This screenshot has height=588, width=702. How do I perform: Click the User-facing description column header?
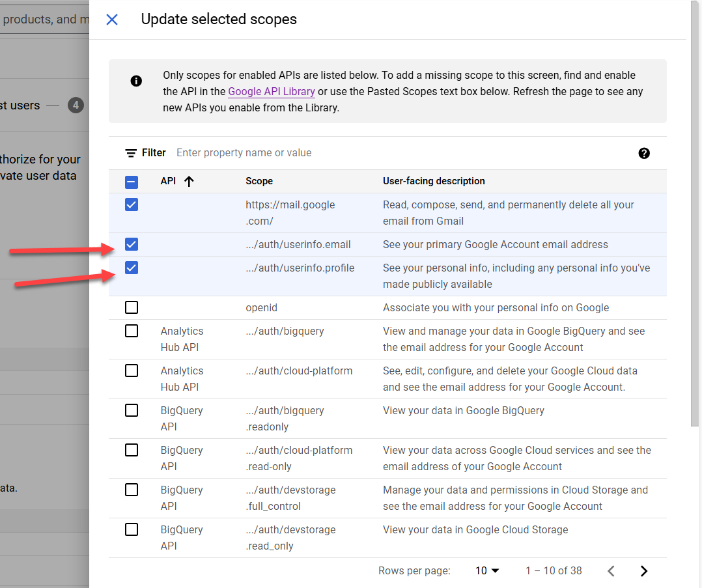point(434,181)
